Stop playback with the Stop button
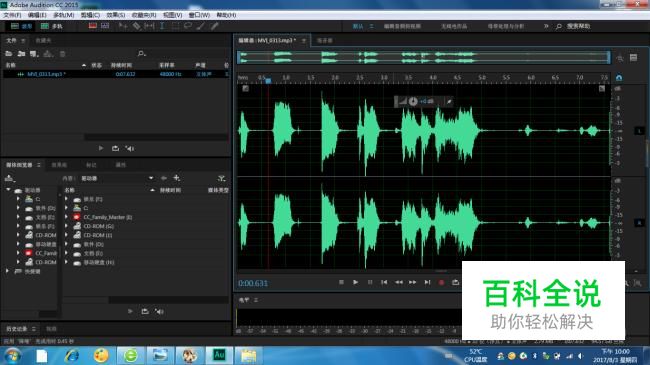This screenshot has height=365, width=650. point(341,282)
